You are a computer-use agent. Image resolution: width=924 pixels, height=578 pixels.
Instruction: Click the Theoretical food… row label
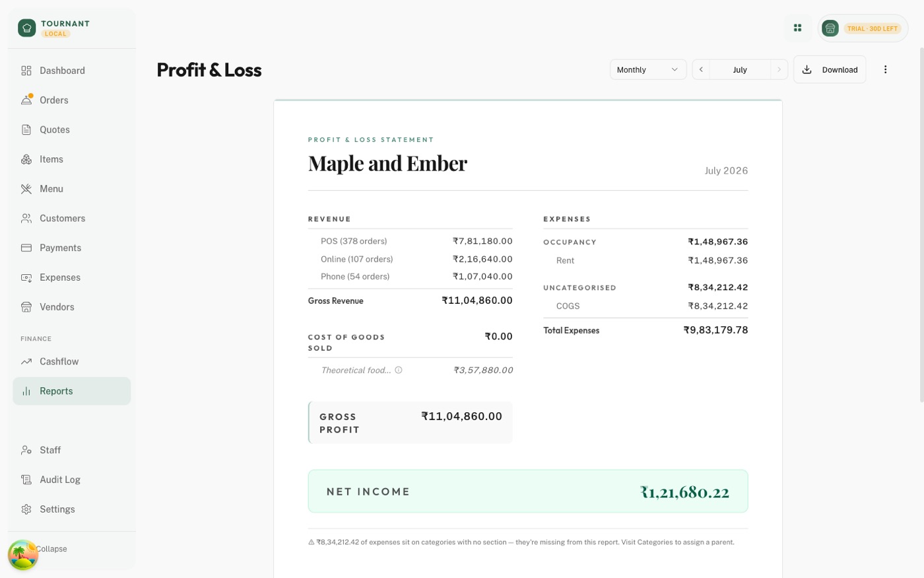pyautogui.click(x=356, y=370)
